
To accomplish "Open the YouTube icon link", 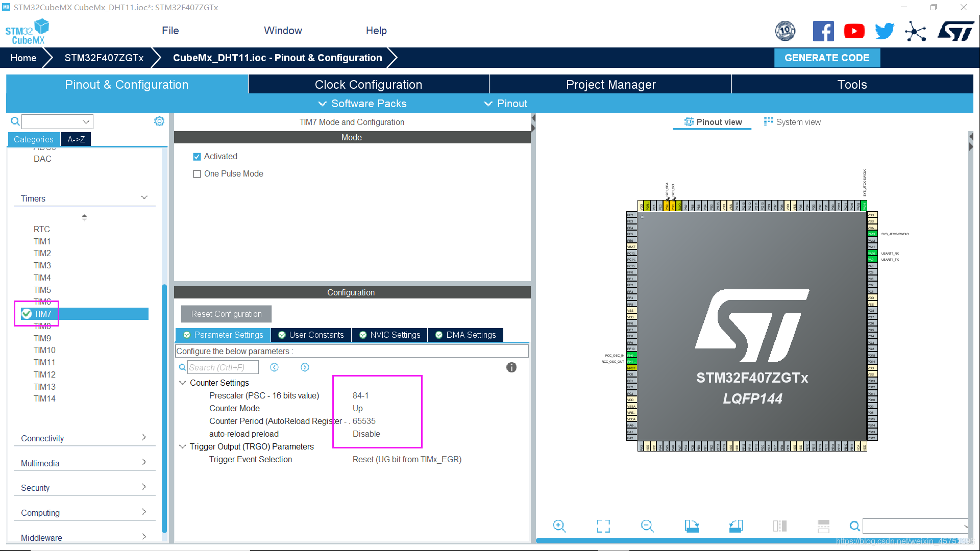I will pyautogui.click(x=854, y=31).
